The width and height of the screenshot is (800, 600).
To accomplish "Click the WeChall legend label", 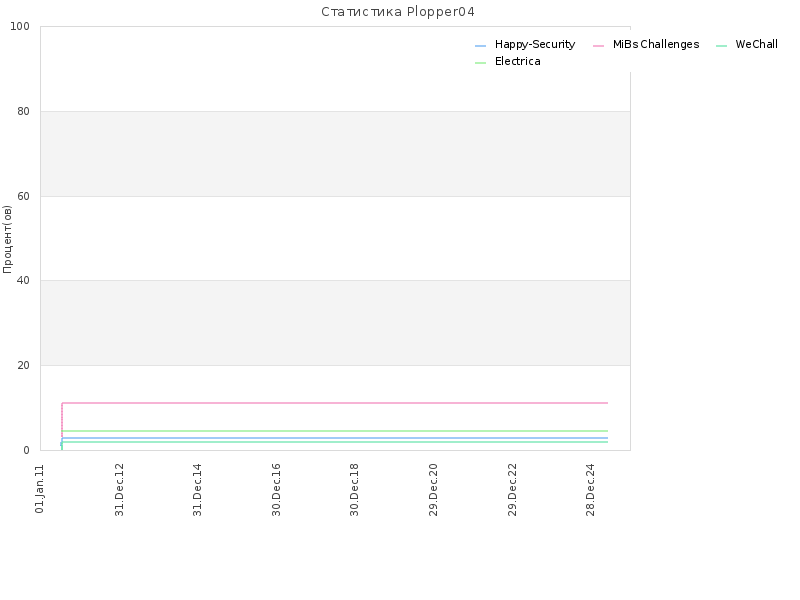I will point(756,44).
